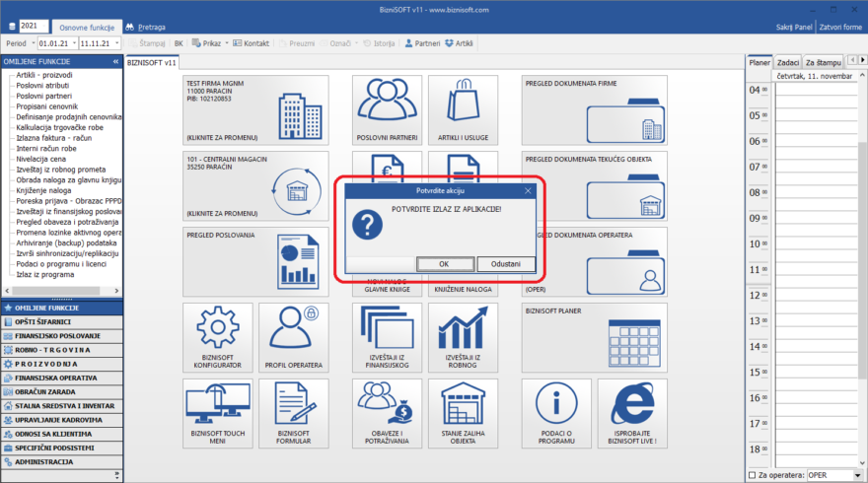The height and width of the screenshot is (483, 868).
Task: Open the Biznisoft Konfigurator gear tile
Action: pyautogui.click(x=218, y=336)
